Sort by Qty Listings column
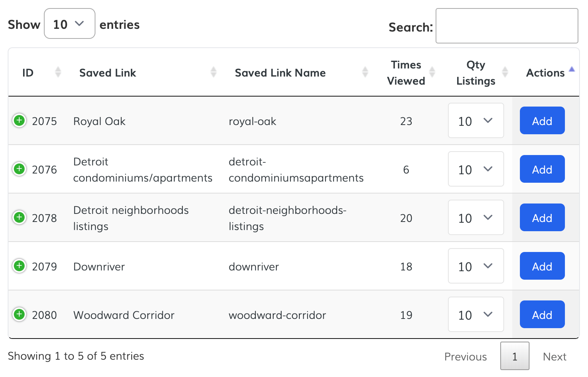The width and height of the screenshot is (588, 377). click(x=476, y=73)
